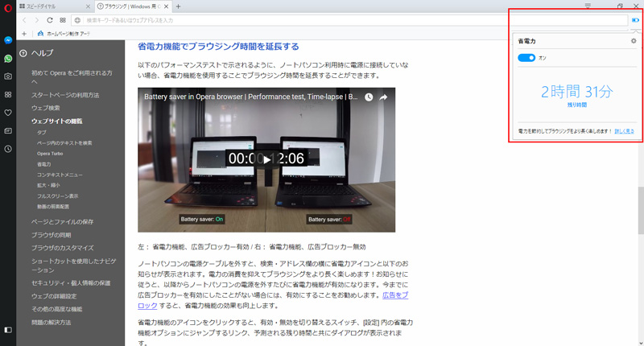The height and width of the screenshot is (346, 644).
Task: Click the ヘルプ sidebar heading
Action: click(43, 53)
